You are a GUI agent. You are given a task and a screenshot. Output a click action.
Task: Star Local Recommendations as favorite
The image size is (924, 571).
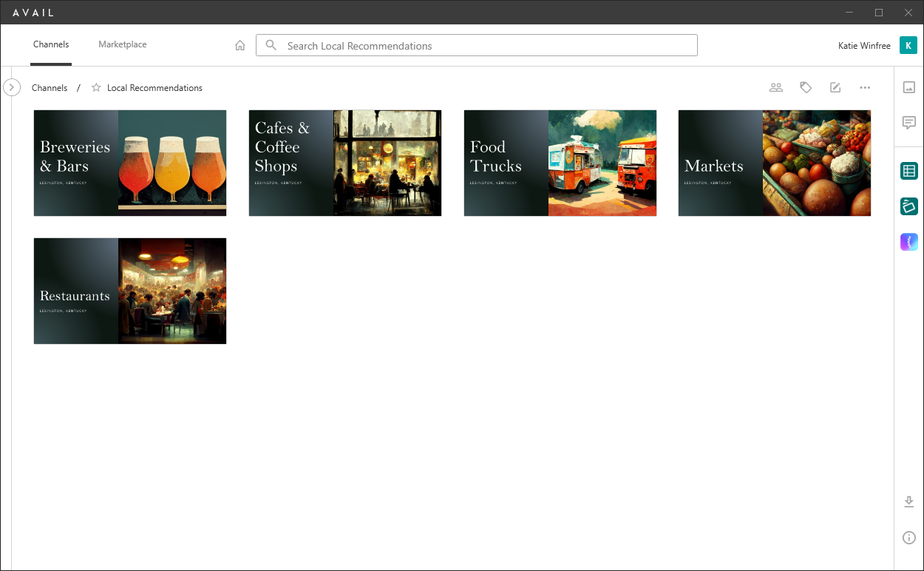pos(96,87)
